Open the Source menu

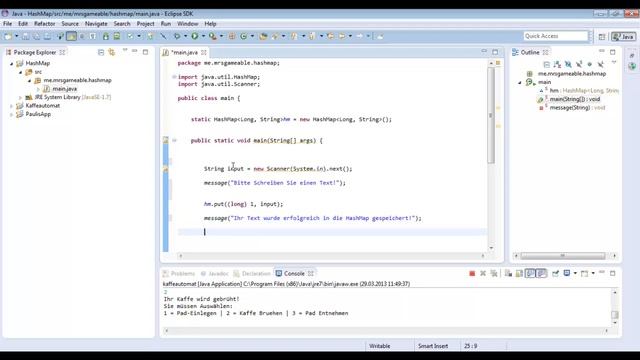pyautogui.click(x=70, y=24)
